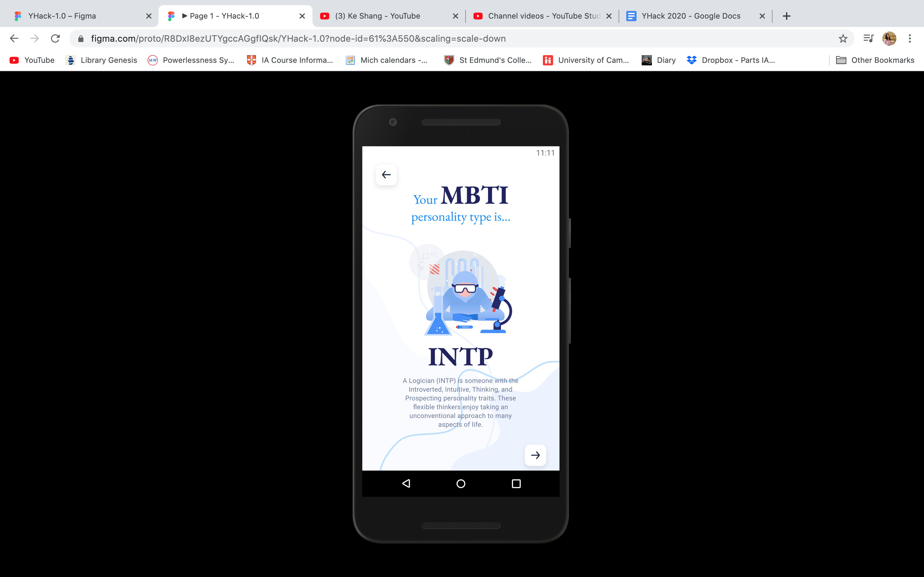Switch to the Ke Shang YouTube tab
This screenshot has width=924, height=577.
tap(377, 16)
